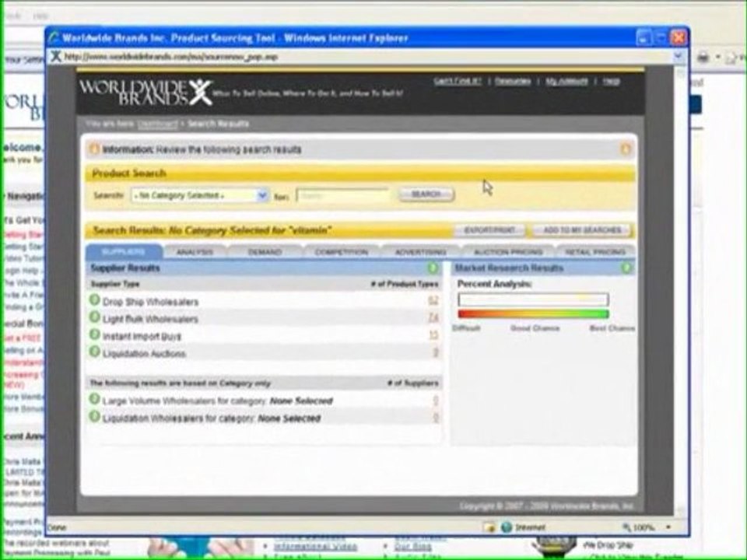This screenshot has width=747, height=560.
Task: Click the popup address bar URL
Action: click(x=170, y=57)
